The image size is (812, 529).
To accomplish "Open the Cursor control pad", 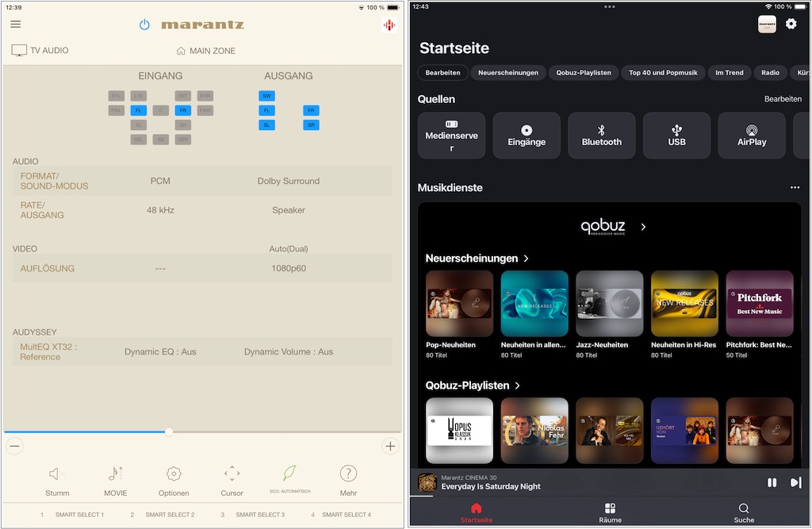I will 232,474.
